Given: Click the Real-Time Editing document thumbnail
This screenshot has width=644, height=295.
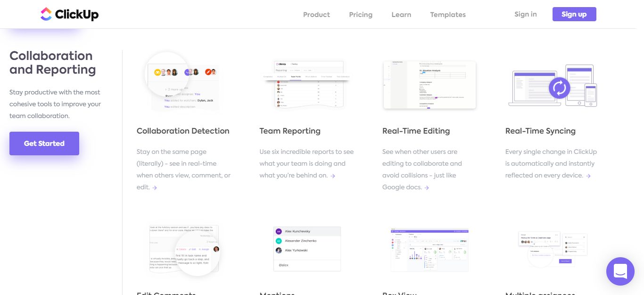Looking at the screenshot, I should coord(429,85).
